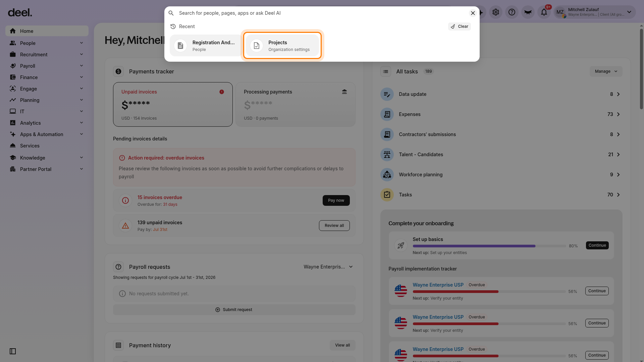Viewport: 644px width, 362px height.
Task: Click the Analytics chart icon
Action: click(13, 123)
